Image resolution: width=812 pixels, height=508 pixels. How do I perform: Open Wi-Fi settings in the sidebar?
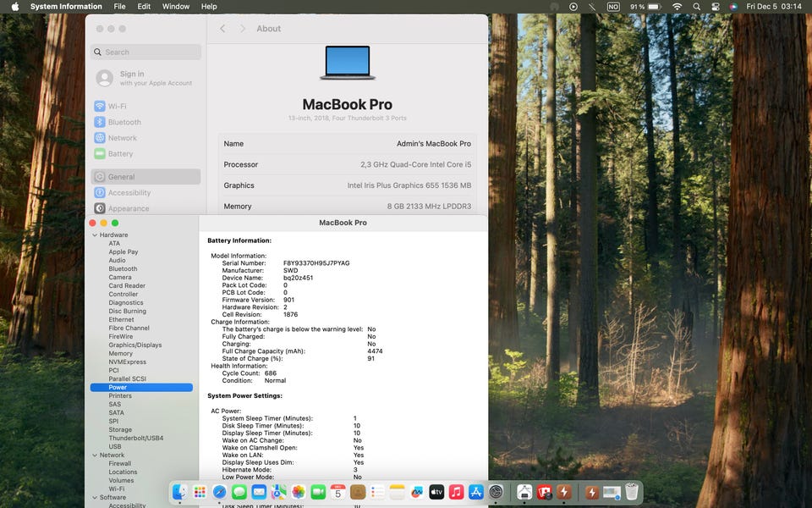(117, 106)
